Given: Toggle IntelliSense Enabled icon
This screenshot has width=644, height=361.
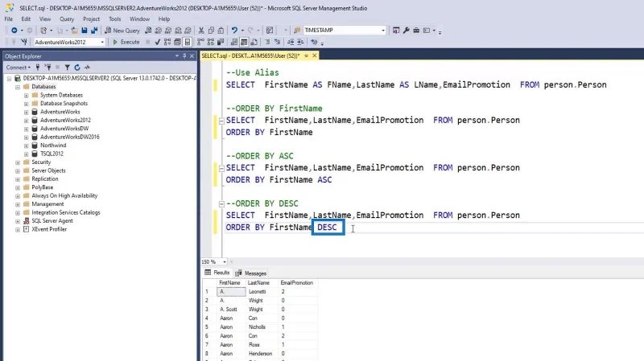Looking at the screenshot, I should pyautogui.click(x=188, y=42).
